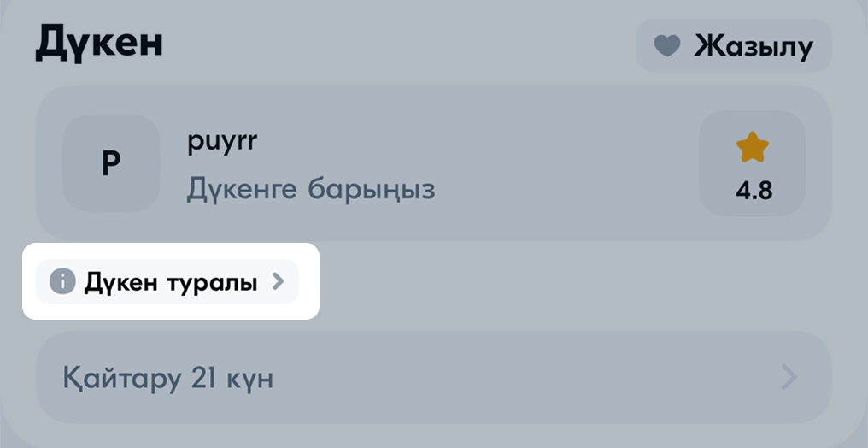Open the Қайтару 21 күн row
Image resolution: width=868 pixels, height=448 pixels.
tap(434, 378)
